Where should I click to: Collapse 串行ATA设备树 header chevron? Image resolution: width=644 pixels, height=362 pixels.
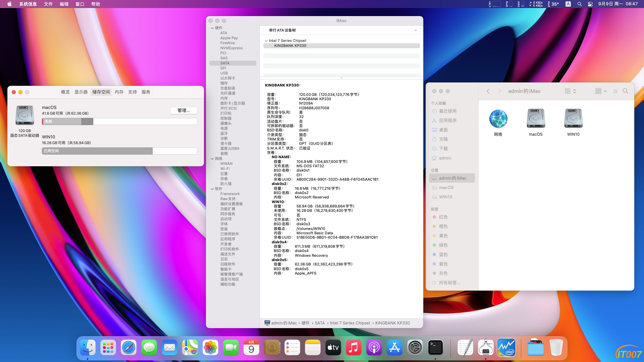(x=416, y=31)
